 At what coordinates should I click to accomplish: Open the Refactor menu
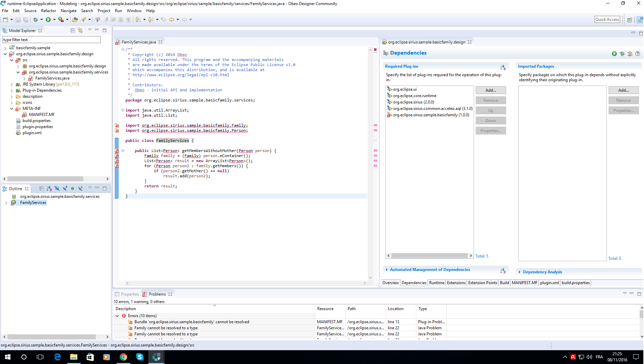(49, 11)
